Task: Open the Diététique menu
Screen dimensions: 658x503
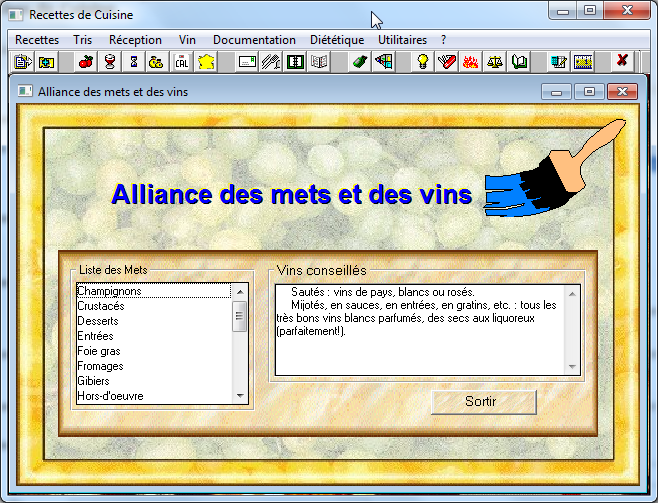Action: point(337,40)
